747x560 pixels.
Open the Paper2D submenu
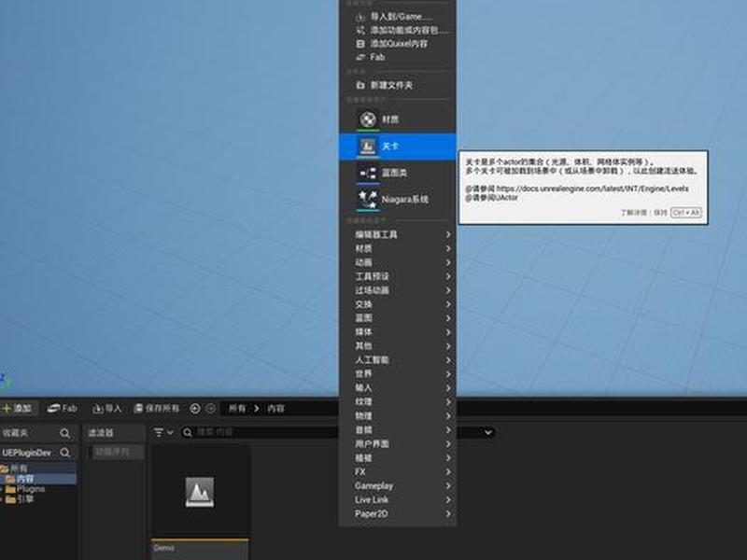[x=398, y=514]
